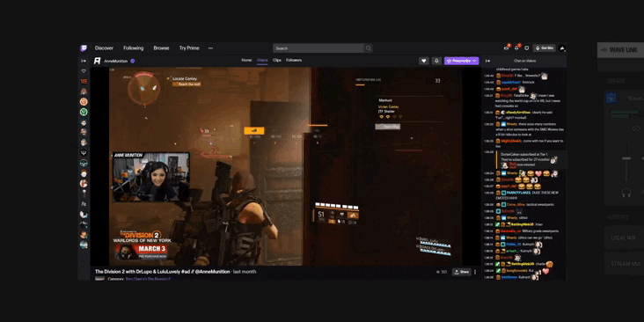This screenshot has width=644, height=322.
Task: Open the search magnifier button
Action: pos(369,48)
